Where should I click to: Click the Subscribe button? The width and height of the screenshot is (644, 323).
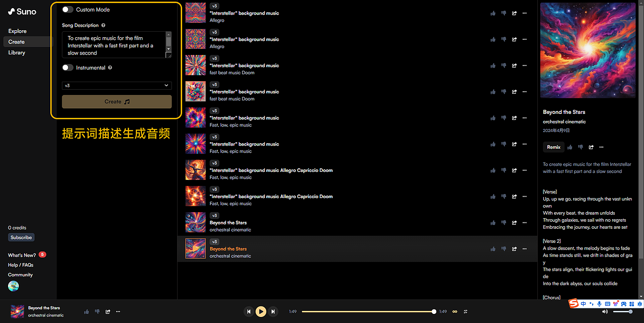click(21, 237)
